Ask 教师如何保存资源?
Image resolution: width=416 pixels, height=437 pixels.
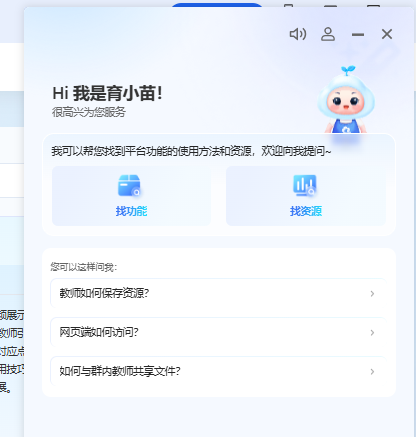(x=219, y=293)
